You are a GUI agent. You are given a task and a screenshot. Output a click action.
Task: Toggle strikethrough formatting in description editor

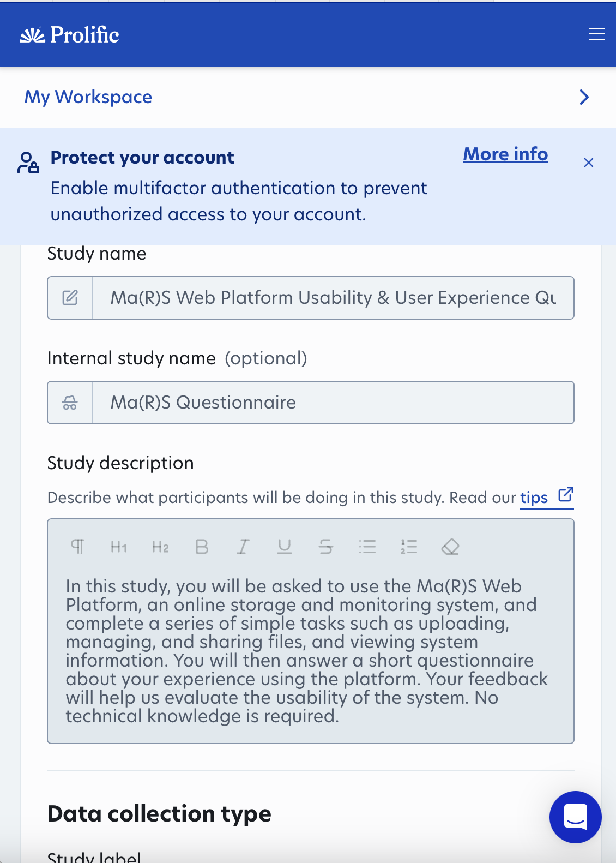click(326, 547)
